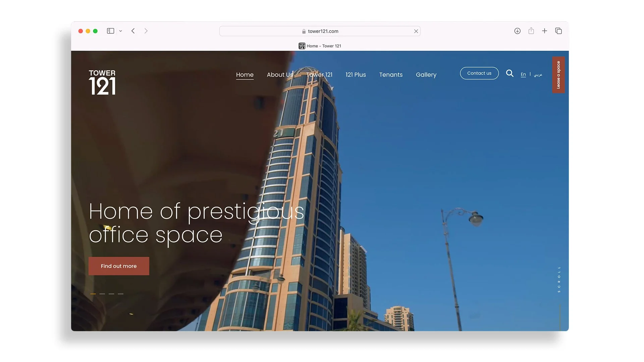Click the search magnifier icon
644x362 pixels.
click(x=510, y=73)
